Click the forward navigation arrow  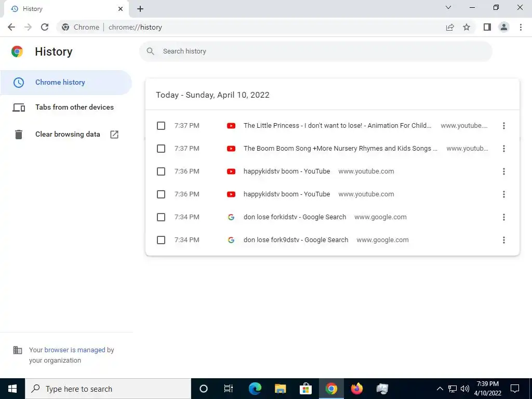pyautogui.click(x=28, y=27)
